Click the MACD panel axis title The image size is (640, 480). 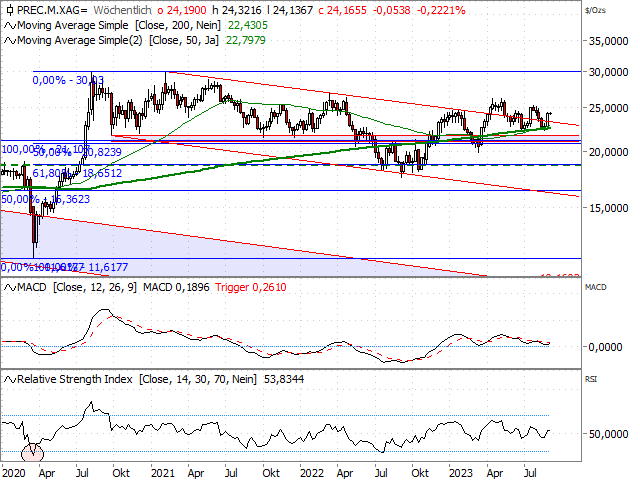(x=596, y=287)
